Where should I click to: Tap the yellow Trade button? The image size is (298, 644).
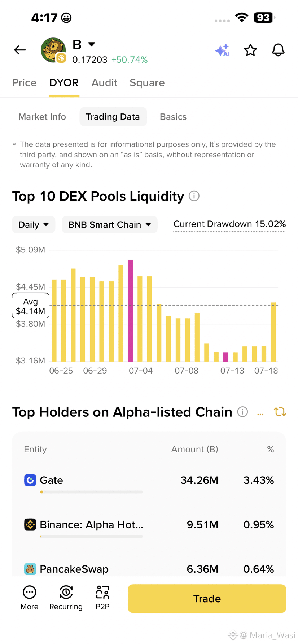pos(207,599)
